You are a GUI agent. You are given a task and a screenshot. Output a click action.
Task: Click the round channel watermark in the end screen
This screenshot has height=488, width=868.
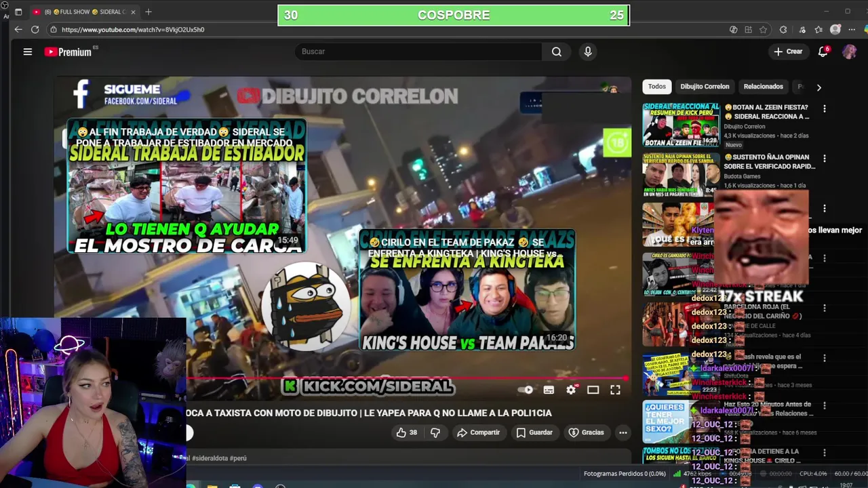coord(306,307)
